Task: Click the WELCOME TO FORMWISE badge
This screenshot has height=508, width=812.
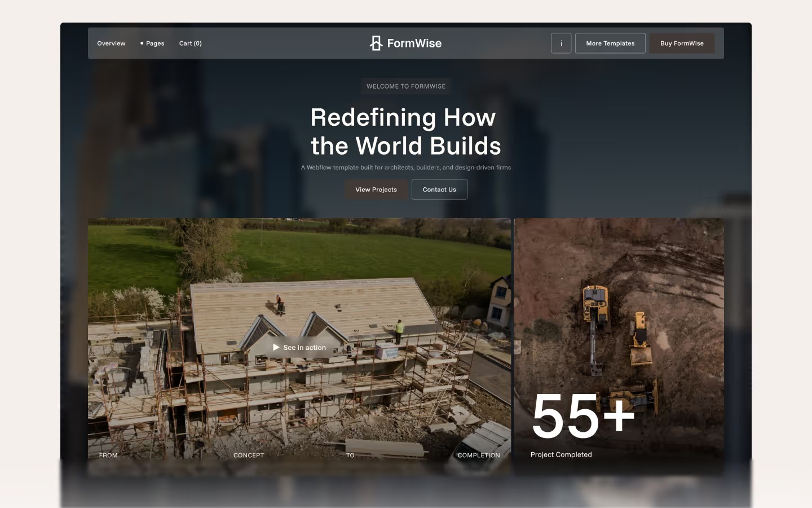Action: [x=405, y=86]
